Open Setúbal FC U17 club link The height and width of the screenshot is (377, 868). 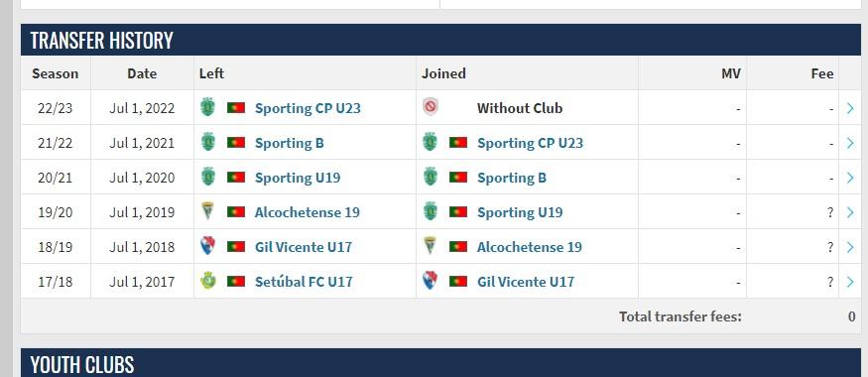304,282
